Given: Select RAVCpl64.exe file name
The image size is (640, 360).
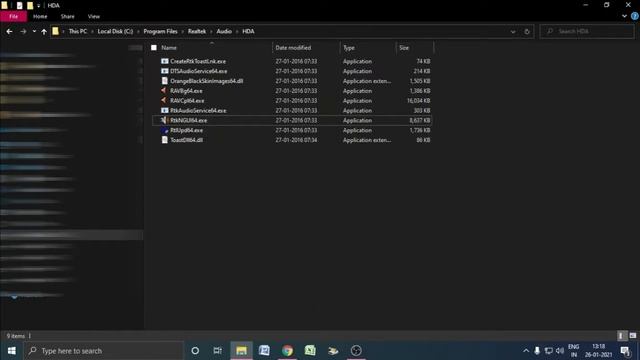Looking at the screenshot, I should [x=187, y=100].
